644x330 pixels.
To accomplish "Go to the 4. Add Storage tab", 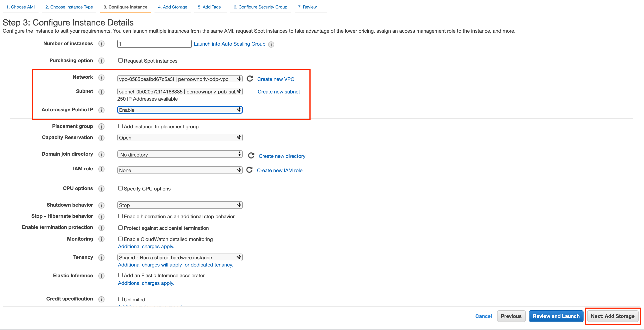I will (172, 7).
